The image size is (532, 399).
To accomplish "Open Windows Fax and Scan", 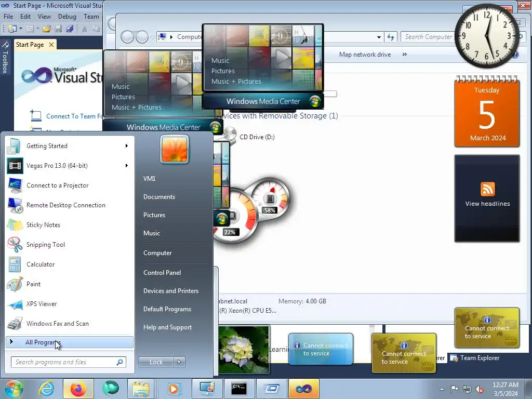I will pyautogui.click(x=69, y=323).
